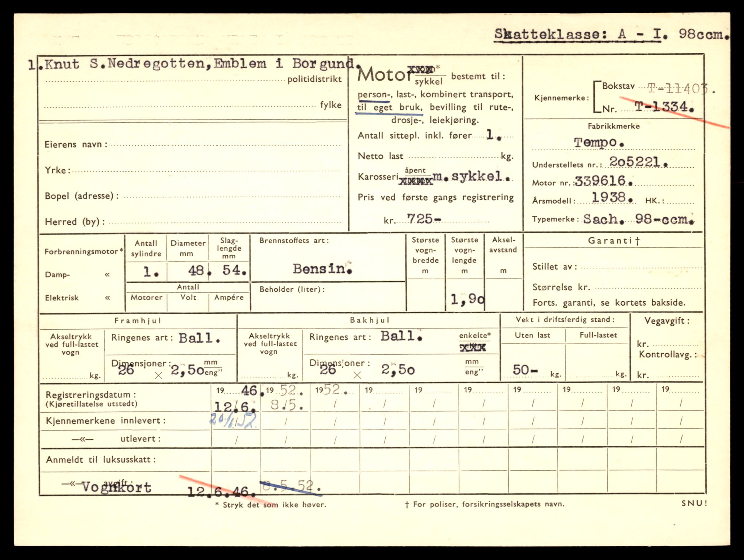Click the Forbrenningsmotor label
The width and height of the screenshot is (744, 560).
84,252
